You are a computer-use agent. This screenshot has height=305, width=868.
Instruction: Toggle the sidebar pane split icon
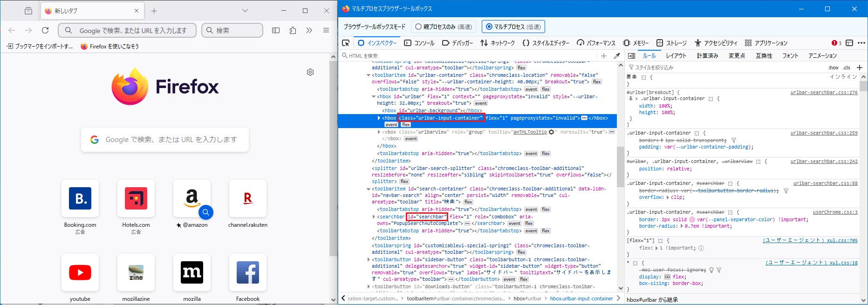632,56
